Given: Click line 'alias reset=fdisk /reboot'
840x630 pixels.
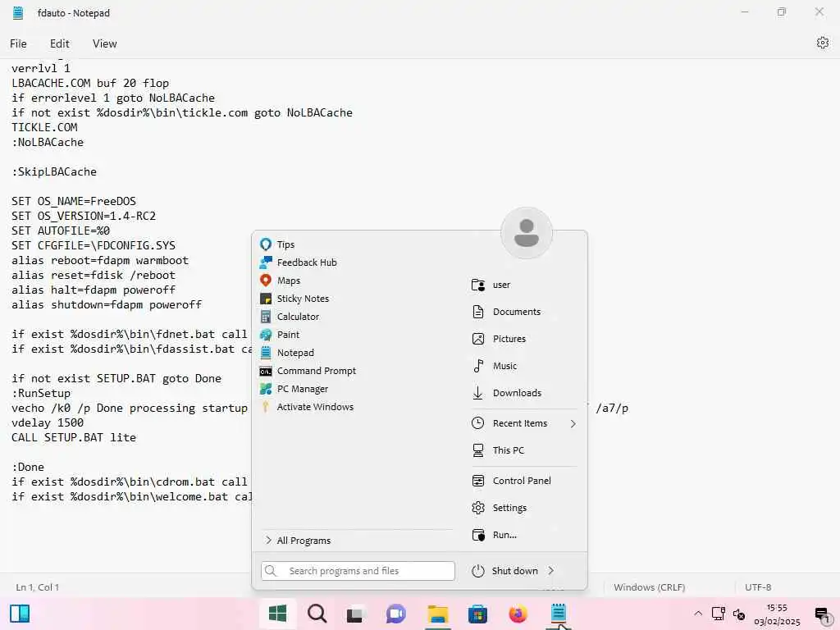Looking at the screenshot, I should point(94,276).
